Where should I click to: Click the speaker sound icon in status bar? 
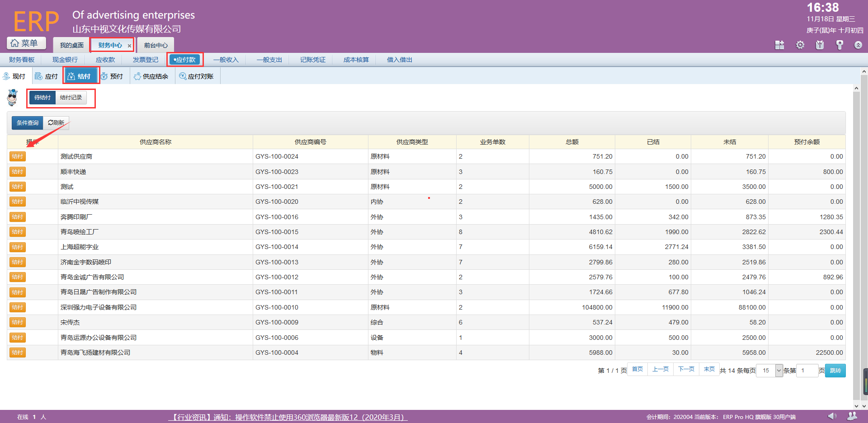[832, 416]
